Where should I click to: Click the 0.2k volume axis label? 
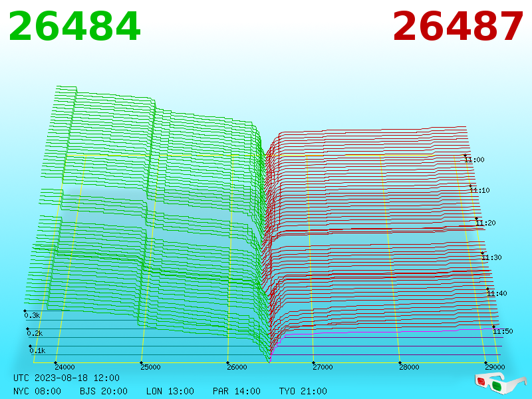[x=35, y=333]
